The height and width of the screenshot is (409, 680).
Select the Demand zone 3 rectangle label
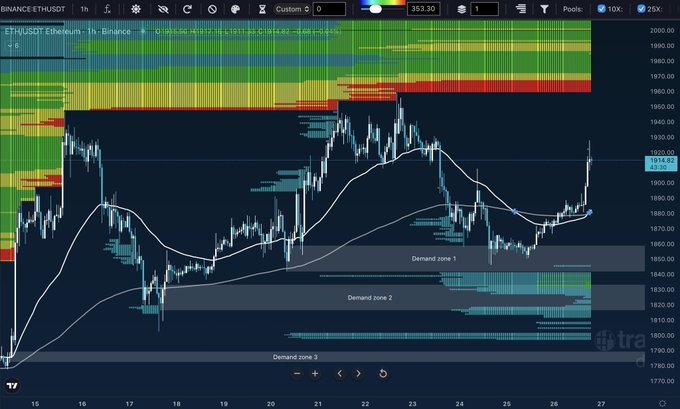point(295,357)
